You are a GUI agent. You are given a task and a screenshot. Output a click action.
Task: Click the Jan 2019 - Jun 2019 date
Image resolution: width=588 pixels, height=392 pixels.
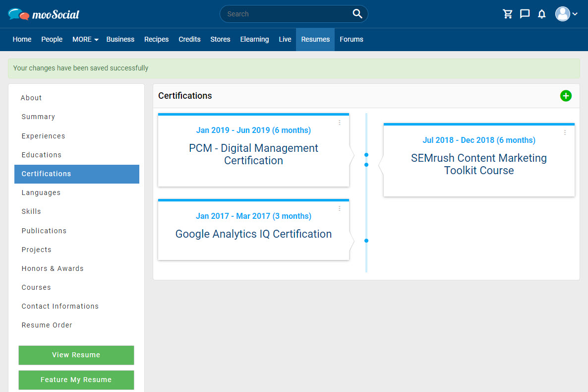pyautogui.click(x=253, y=131)
